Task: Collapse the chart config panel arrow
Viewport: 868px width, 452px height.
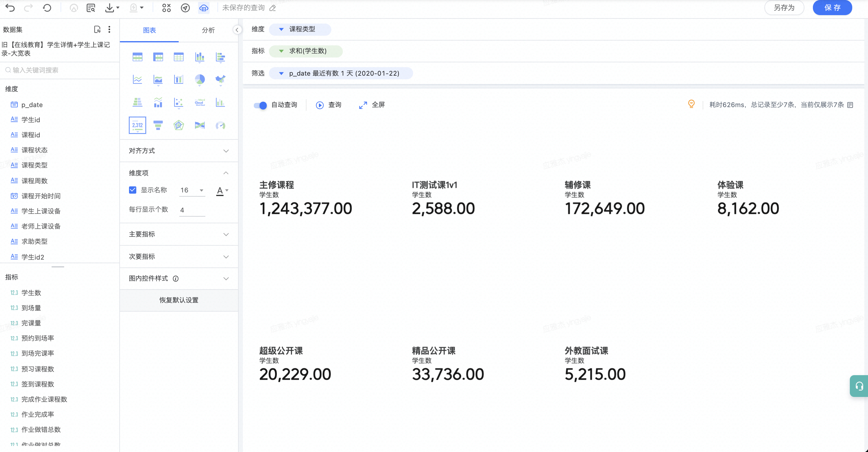Action: (237, 30)
